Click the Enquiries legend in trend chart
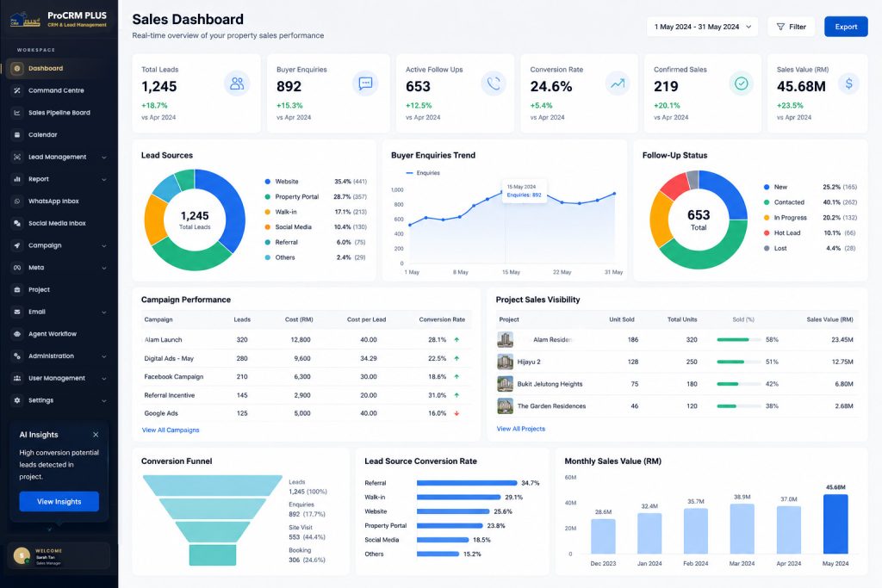The image size is (882, 588). pyautogui.click(x=423, y=173)
